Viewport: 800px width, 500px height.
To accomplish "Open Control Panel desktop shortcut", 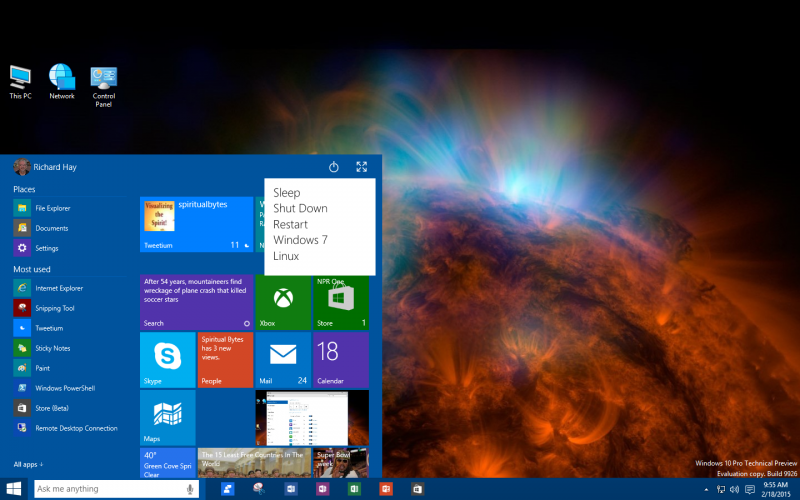I will 104,87.
